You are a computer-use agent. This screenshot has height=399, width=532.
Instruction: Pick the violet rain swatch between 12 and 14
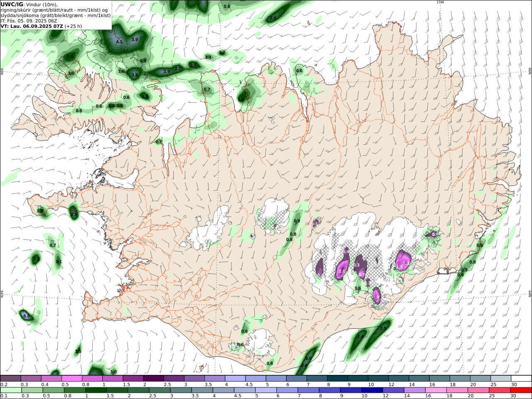(x=393, y=390)
